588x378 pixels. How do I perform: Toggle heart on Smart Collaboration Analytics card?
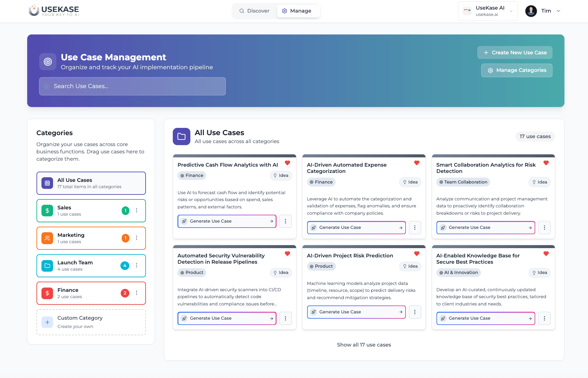(546, 163)
